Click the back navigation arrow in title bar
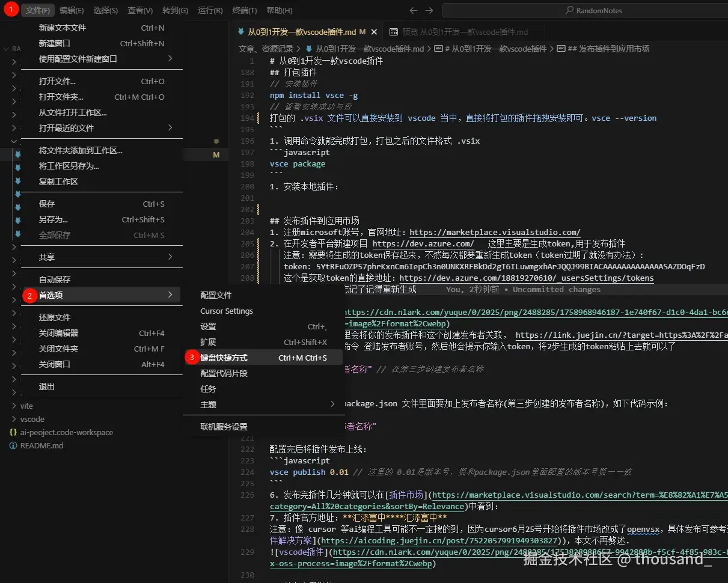This screenshot has height=583, width=728. point(414,10)
